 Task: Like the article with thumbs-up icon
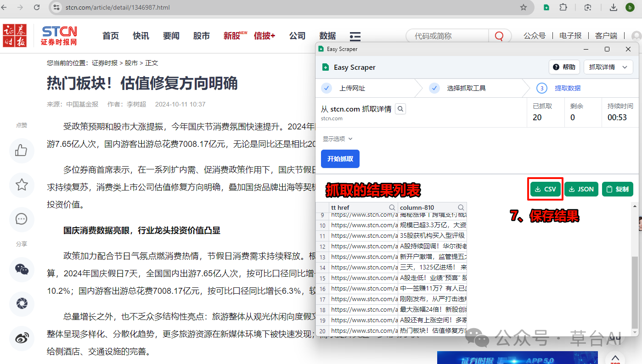pyautogui.click(x=22, y=151)
